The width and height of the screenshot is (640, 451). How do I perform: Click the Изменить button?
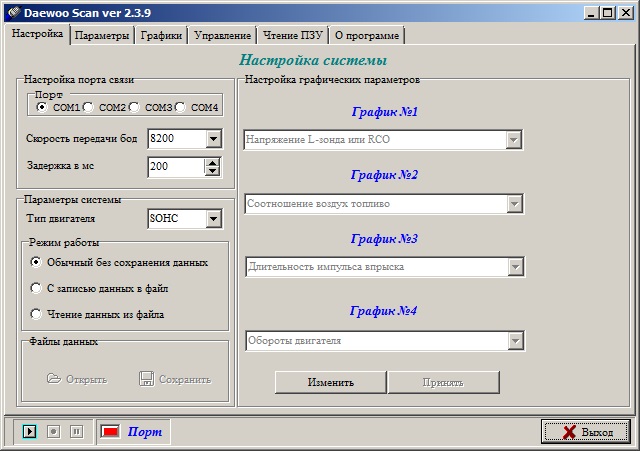point(330,382)
